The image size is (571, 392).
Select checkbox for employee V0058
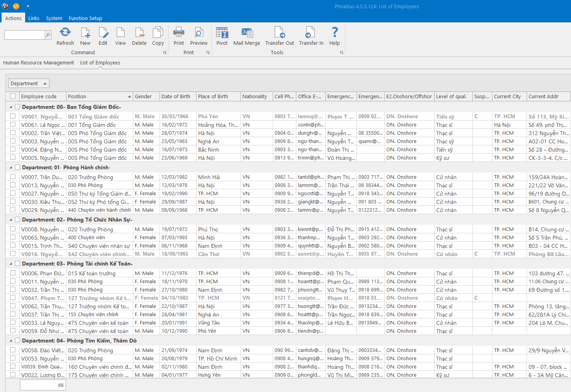(13, 350)
